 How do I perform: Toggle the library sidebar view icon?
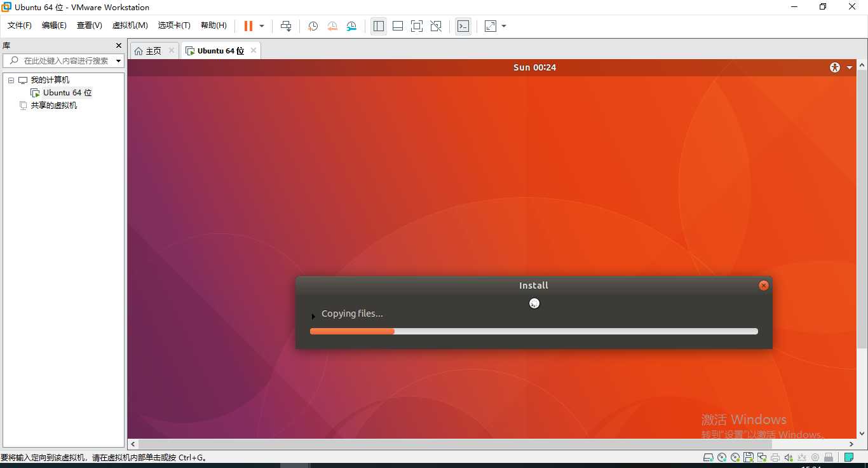[x=379, y=26]
